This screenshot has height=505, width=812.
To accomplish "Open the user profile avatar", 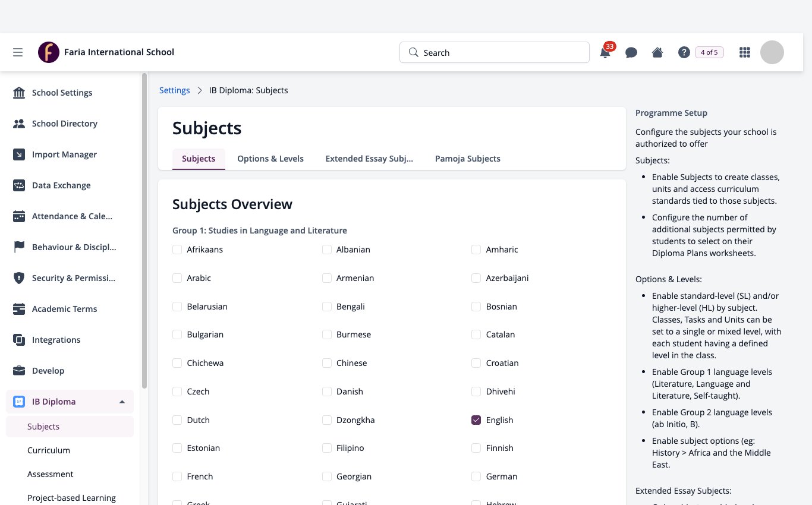I will pyautogui.click(x=772, y=52).
